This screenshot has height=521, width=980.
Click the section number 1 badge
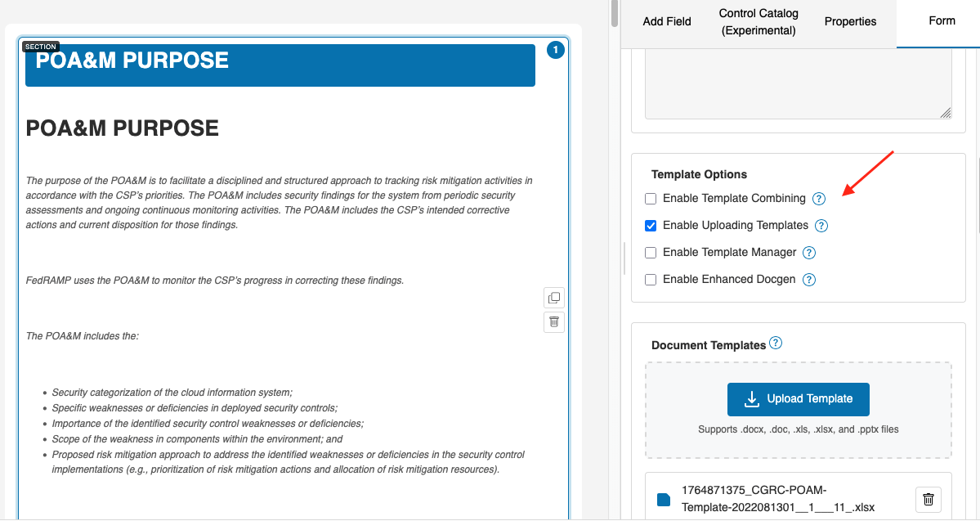click(x=556, y=51)
